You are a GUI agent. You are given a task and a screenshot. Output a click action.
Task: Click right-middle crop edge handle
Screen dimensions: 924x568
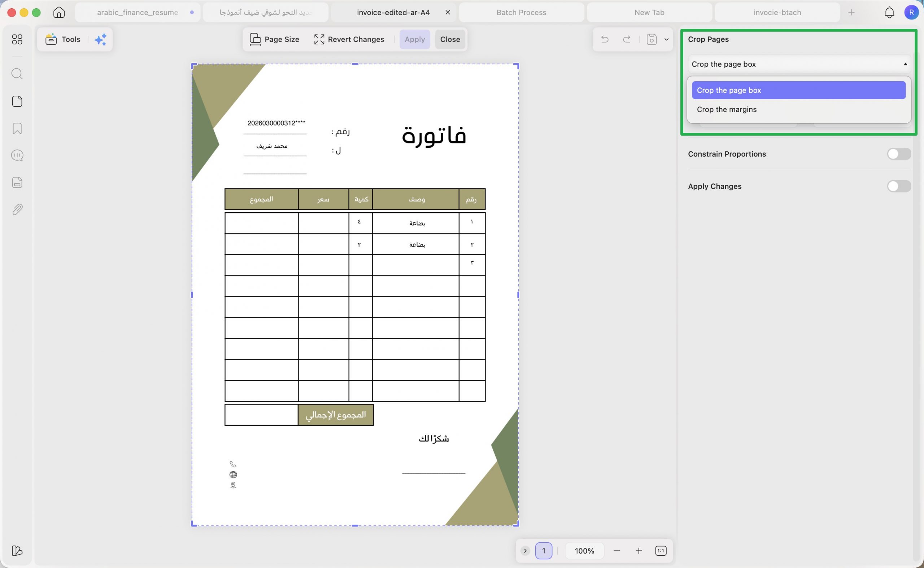tap(518, 295)
